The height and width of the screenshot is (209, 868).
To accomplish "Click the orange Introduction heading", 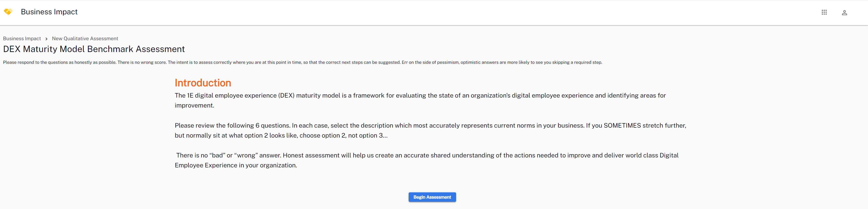I will tap(203, 83).
